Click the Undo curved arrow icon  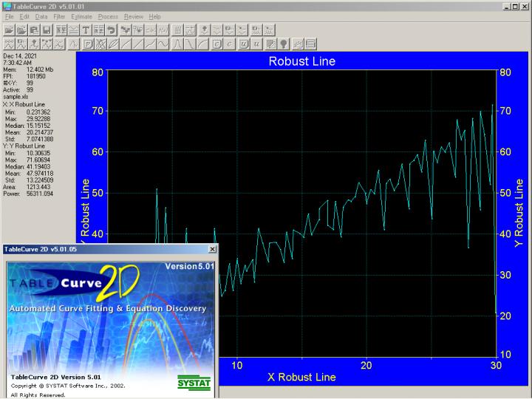tap(110, 30)
